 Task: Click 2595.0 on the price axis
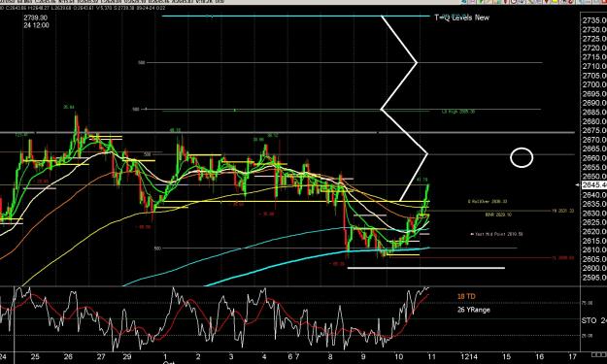tap(594, 278)
